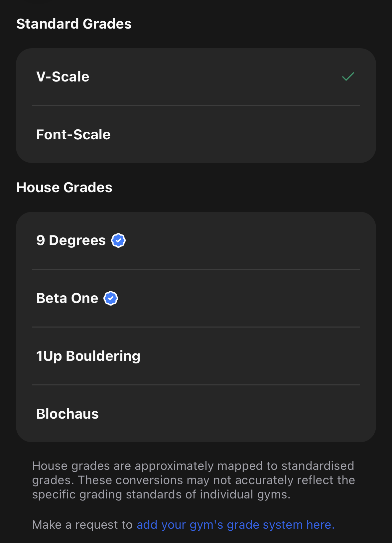Screen dimensions: 392x543
Task: Click the verified badge beside Beta One
Action: pos(111,298)
